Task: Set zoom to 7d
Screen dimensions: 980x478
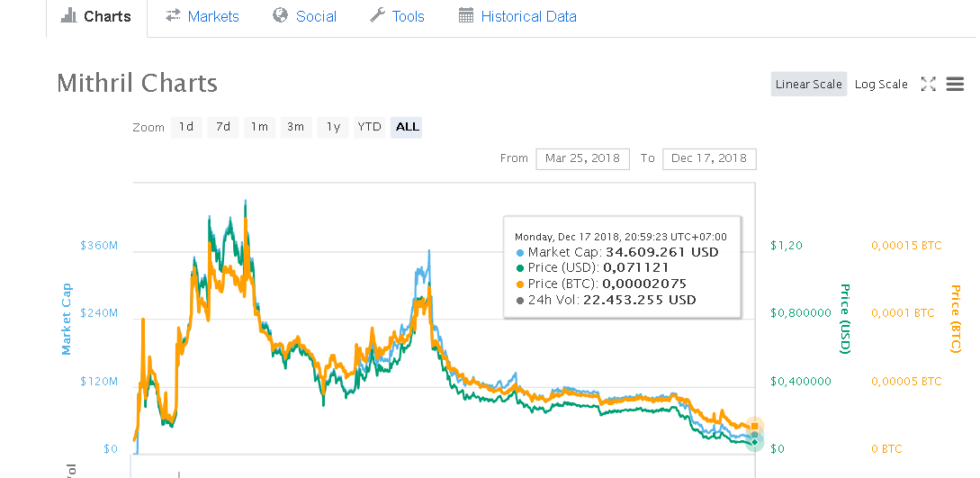Action: tap(223, 127)
